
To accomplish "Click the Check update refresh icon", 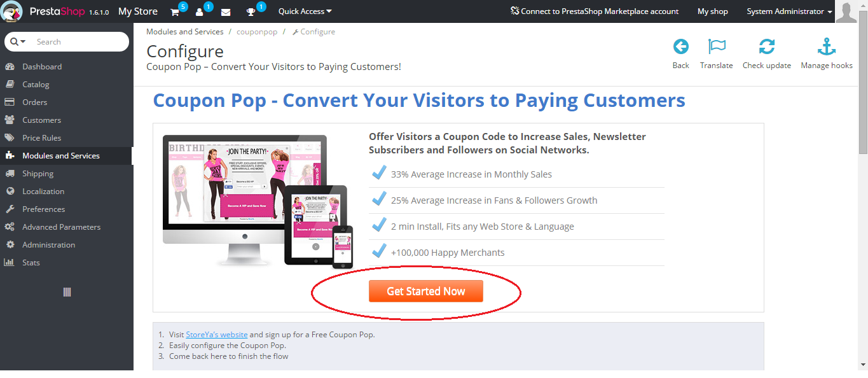I will [x=767, y=46].
